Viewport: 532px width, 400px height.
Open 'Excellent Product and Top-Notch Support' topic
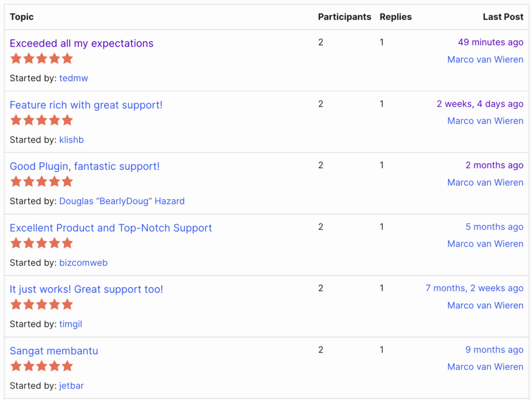(111, 228)
